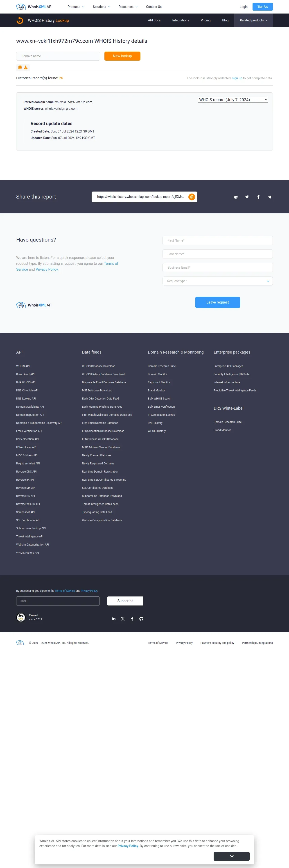The width and height of the screenshot is (289, 868).
Task: Open Brand Alert API footer link
Action: 25,374
